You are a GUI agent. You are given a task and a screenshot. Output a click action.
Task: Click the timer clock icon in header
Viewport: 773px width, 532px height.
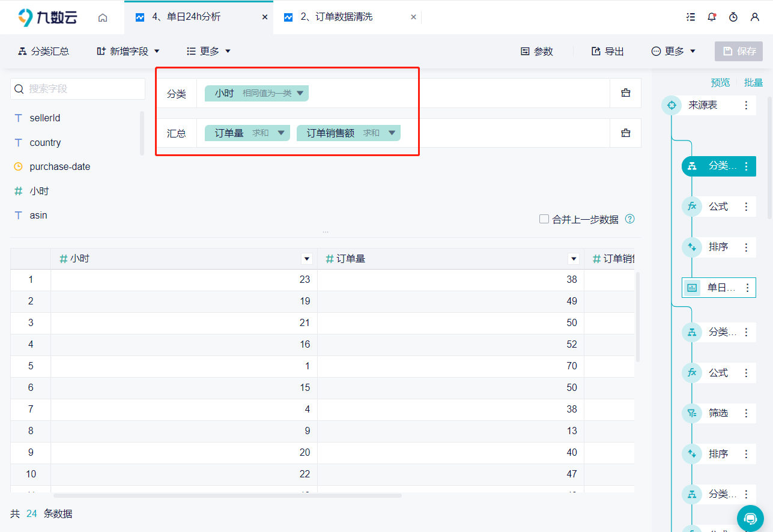(733, 17)
